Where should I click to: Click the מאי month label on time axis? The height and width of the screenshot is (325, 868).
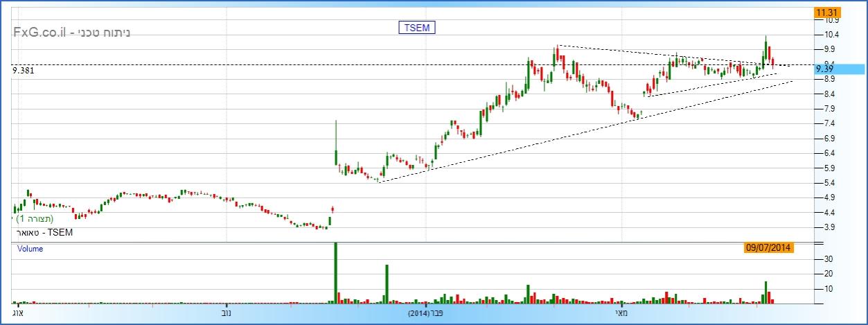click(622, 314)
